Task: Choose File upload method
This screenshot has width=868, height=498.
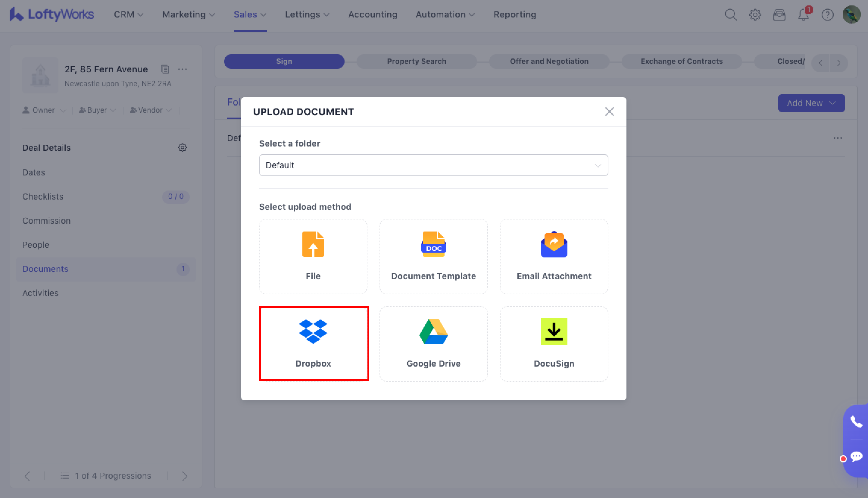Action: click(313, 256)
